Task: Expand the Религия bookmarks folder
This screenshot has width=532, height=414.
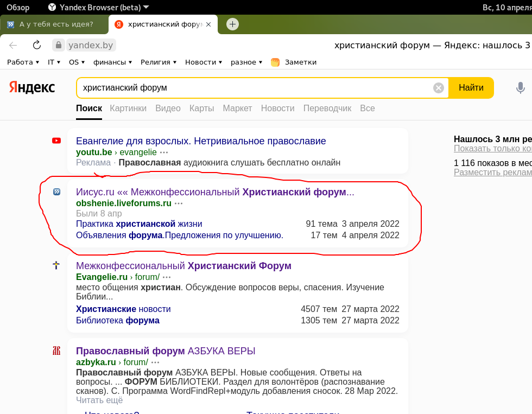Action: [x=159, y=62]
